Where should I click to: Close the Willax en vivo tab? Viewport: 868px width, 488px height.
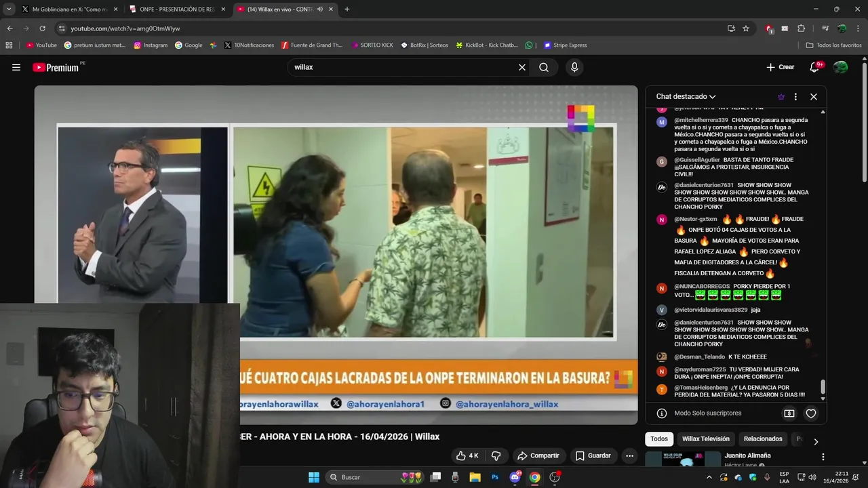click(x=330, y=9)
